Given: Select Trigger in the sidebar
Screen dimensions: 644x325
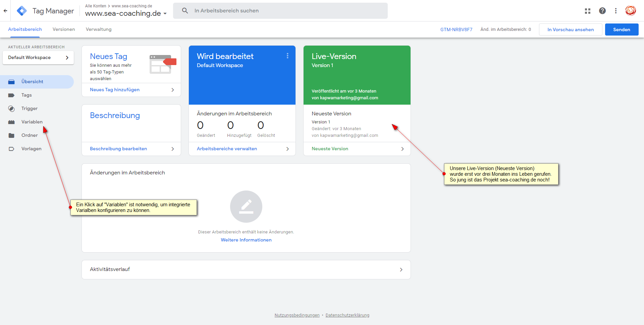Looking at the screenshot, I should [30, 109].
